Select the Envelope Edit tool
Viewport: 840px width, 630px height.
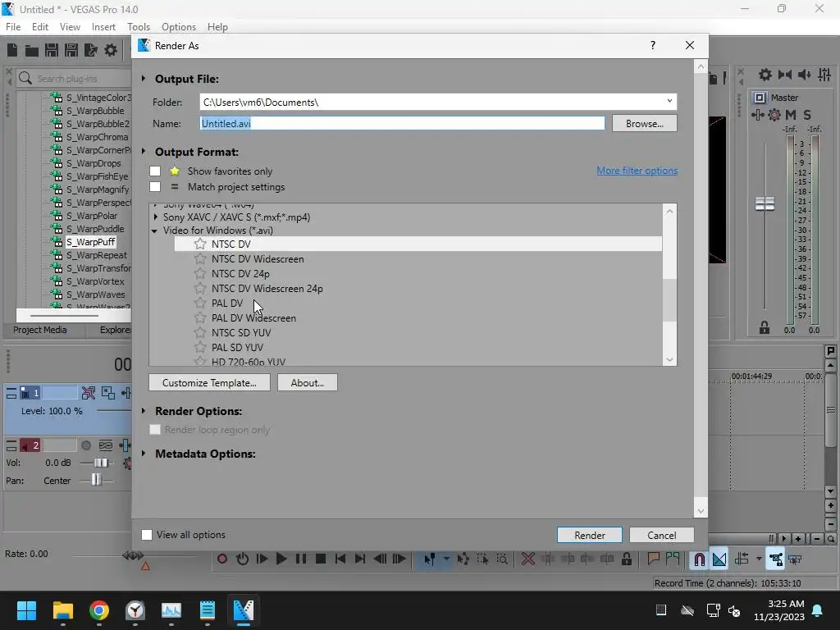click(x=463, y=559)
